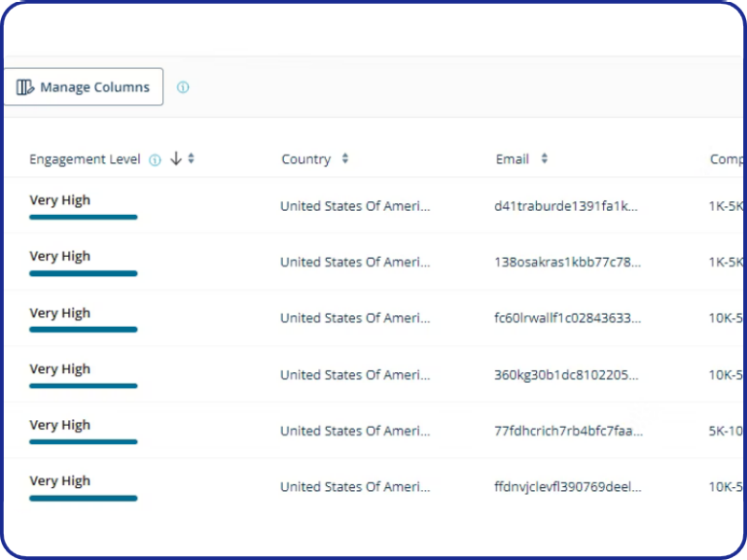Select the email d41traburde1391fa1k...
747x560 pixels.
coord(565,206)
